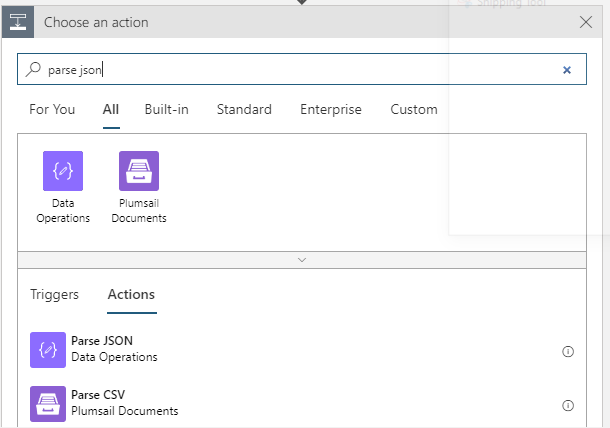Select the All connectors tab
The width and height of the screenshot is (610, 428).
point(111,110)
